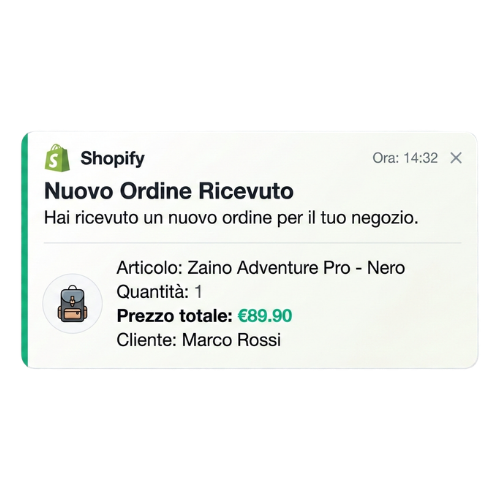The height and width of the screenshot is (500, 500).
Task: Click the green €89.90 price
Action: (265, 316)
